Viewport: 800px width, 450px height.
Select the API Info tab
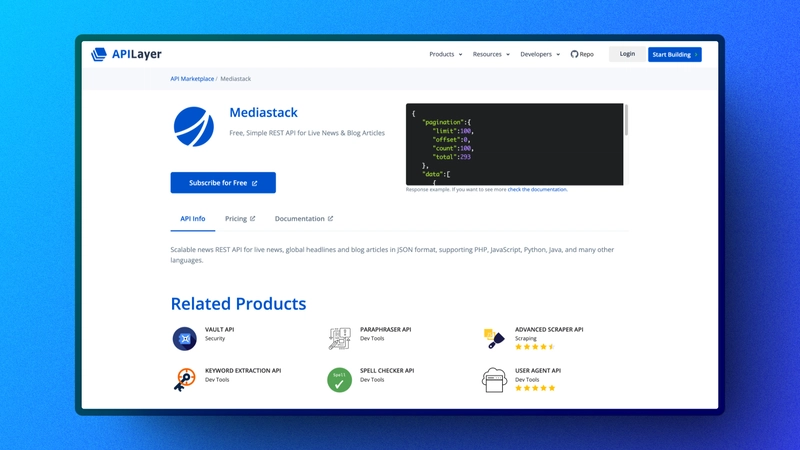[192, 218]
